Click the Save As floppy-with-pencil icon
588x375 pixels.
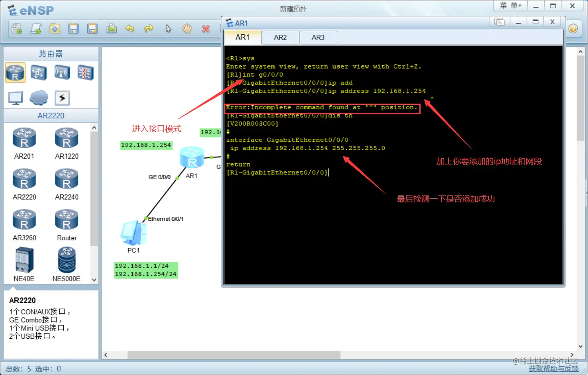(93, 29)
